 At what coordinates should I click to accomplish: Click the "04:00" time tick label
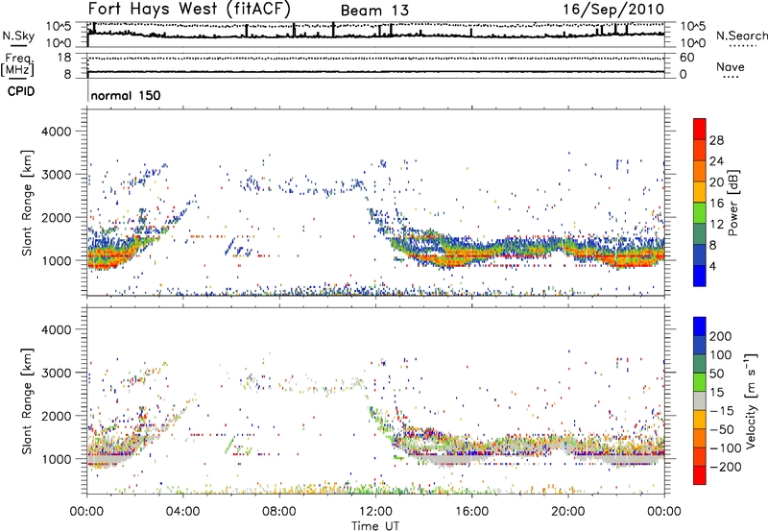point(183,512)
